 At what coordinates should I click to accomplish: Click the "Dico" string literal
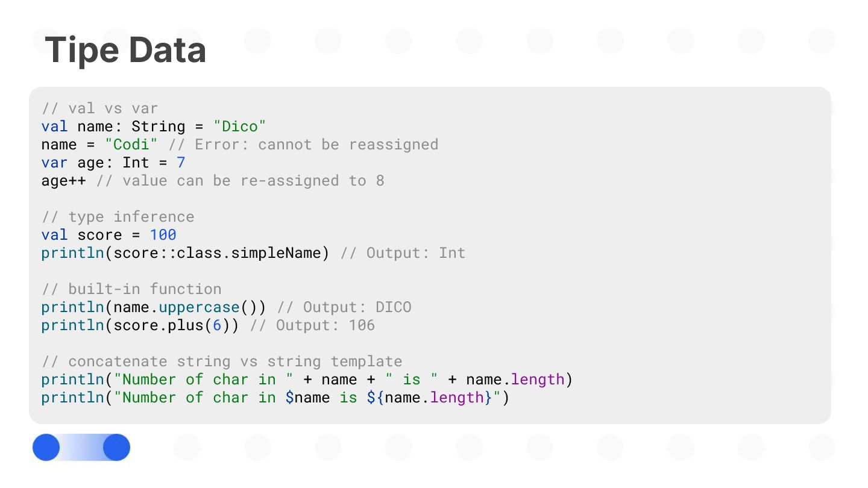click(240, 127)
